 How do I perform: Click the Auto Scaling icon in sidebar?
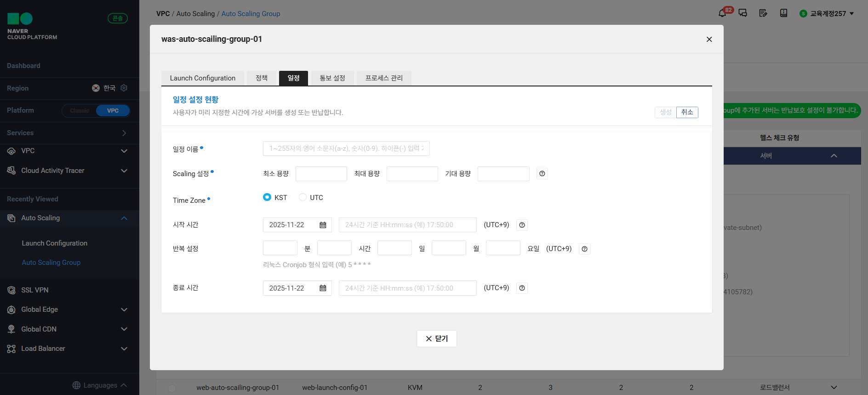11,218
